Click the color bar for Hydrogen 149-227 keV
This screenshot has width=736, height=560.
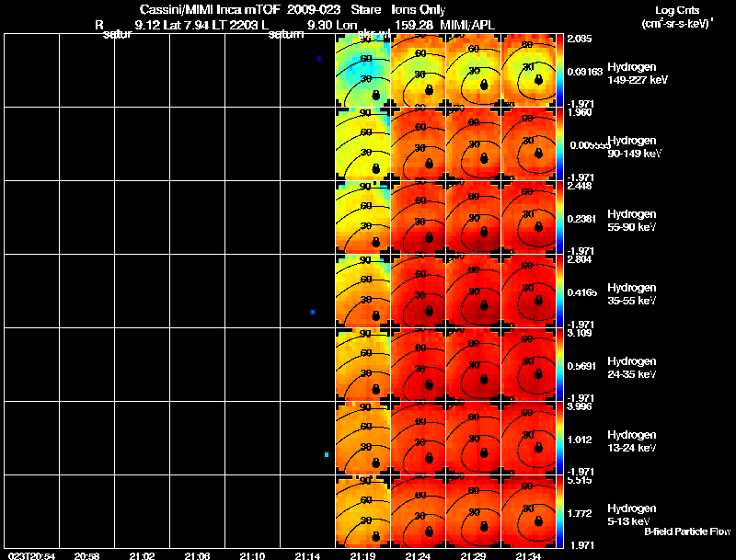[x=559, y=71]
